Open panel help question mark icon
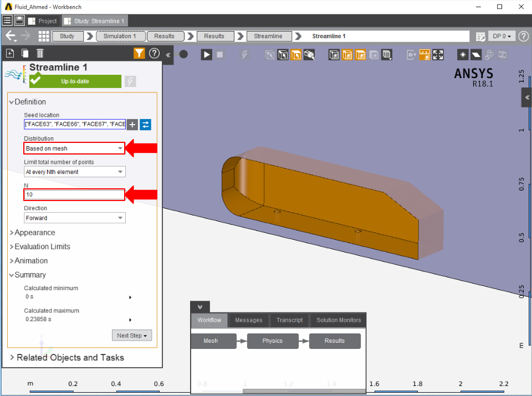This screenshot has width=532, height=396. [x=155, y=53]
